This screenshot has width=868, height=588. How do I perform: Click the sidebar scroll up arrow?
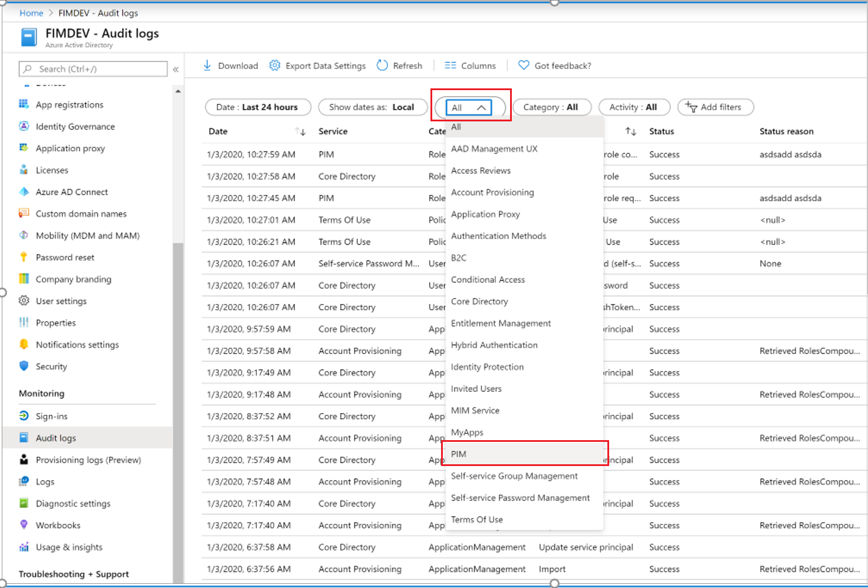[x=178, y=91]
